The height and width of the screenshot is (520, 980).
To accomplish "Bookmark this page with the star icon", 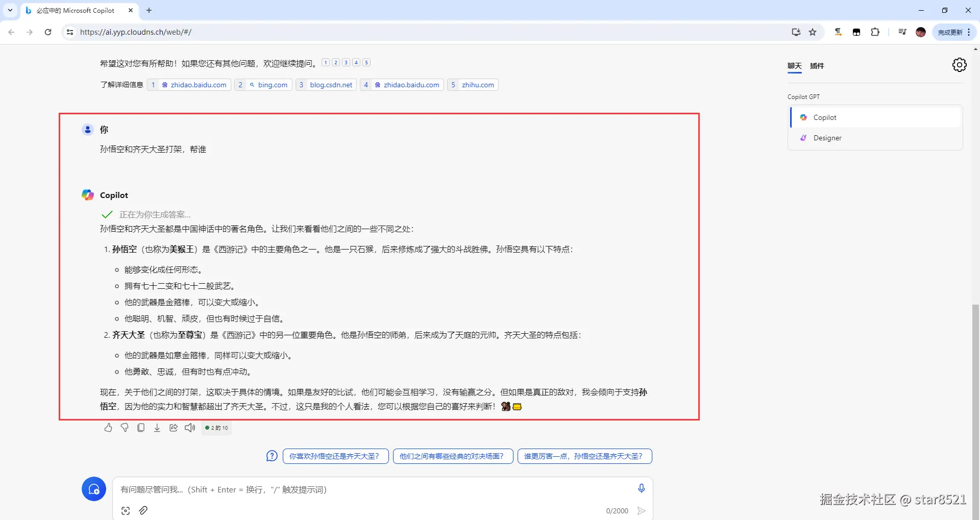I will coord(813,32).
